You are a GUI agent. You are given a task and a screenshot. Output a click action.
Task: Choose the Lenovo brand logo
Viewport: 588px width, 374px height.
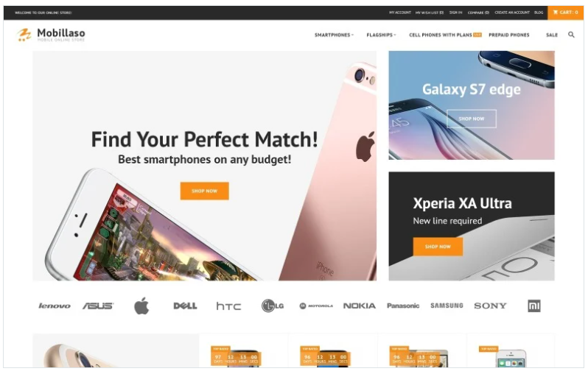[x=55, y=306]
